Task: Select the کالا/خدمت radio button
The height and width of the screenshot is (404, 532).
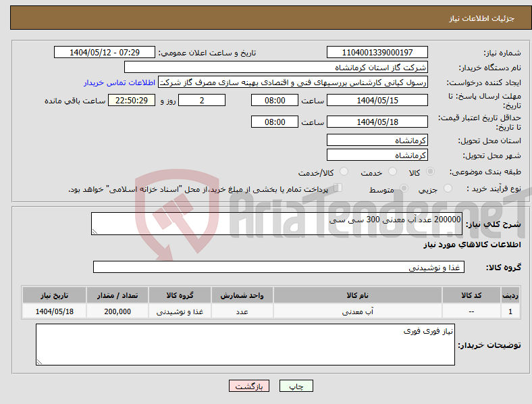Action: point(344,172)
